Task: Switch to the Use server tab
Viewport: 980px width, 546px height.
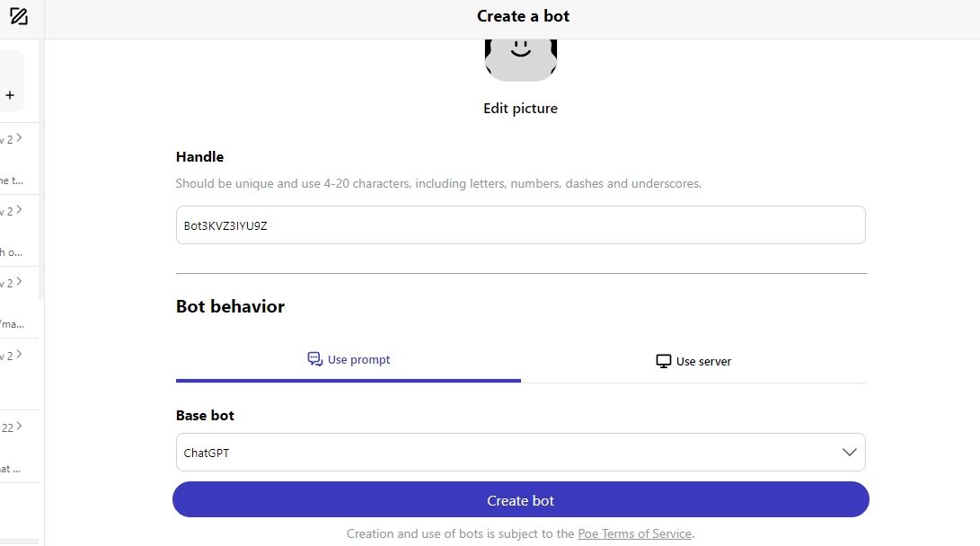Action: click(693, 360)
